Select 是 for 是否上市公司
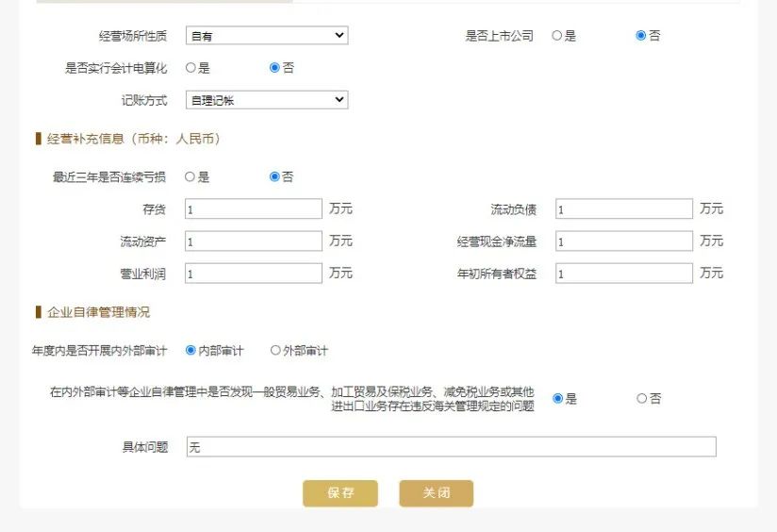 pyautogui.click(x=557, y=36)
